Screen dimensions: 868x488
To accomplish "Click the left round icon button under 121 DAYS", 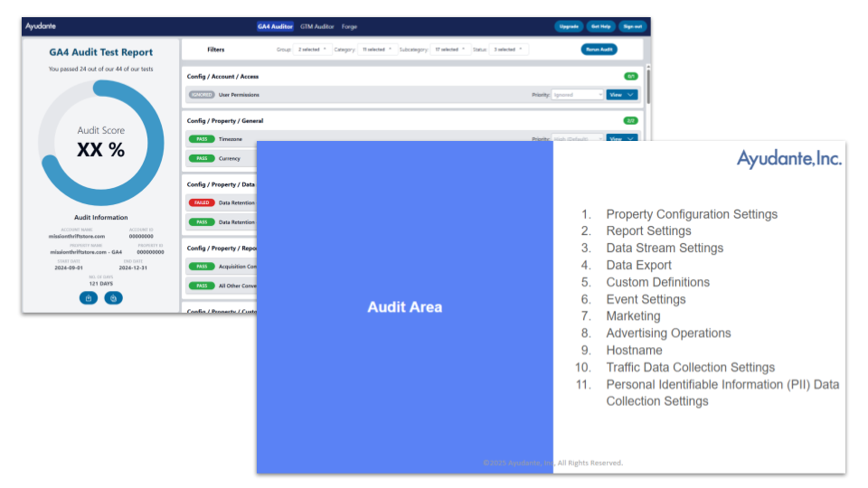I will pyautogui.click(x=89, y=297).
